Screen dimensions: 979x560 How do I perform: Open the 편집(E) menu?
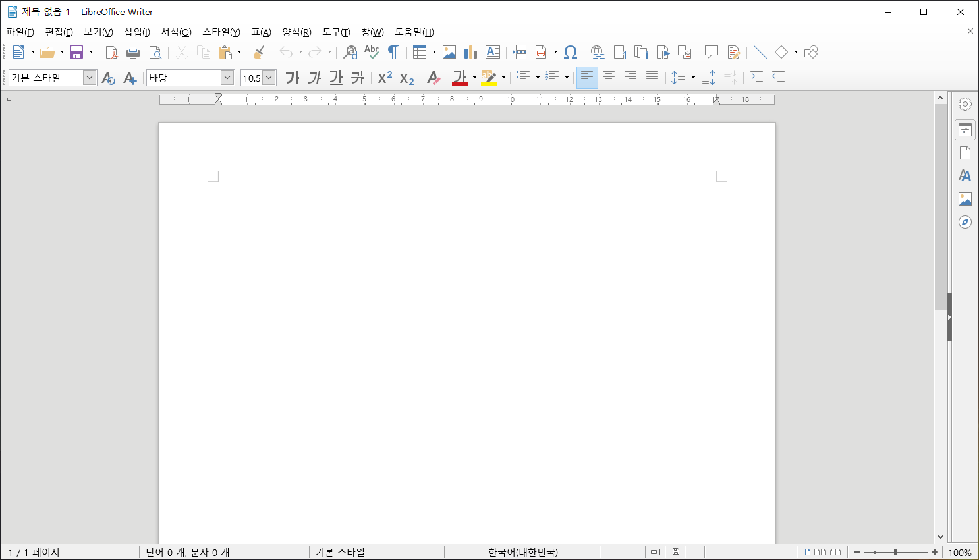[x=59, y=32]
